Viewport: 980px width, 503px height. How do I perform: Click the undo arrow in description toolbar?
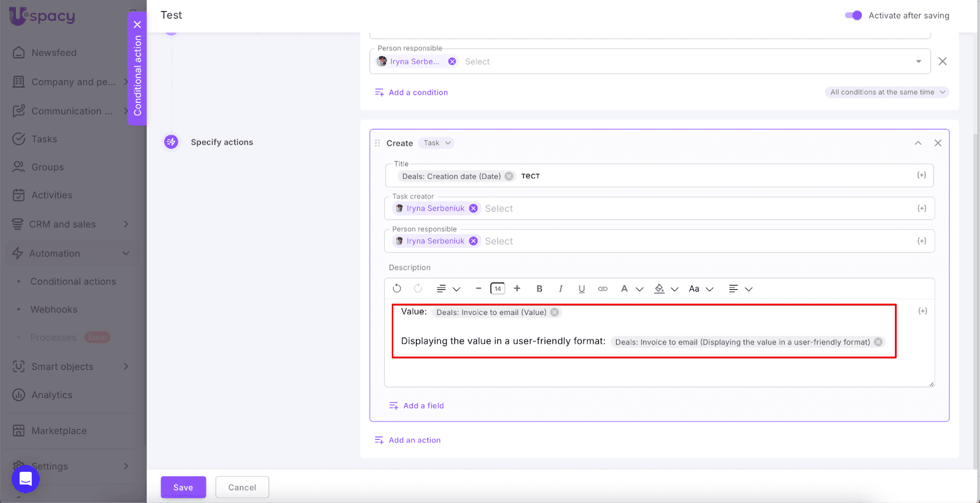tap(397, 289)
